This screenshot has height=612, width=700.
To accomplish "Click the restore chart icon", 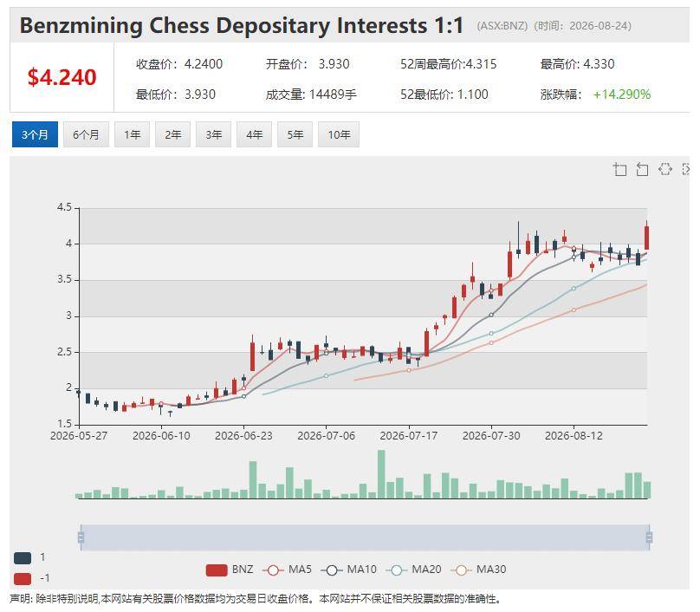I will (664, 169).
